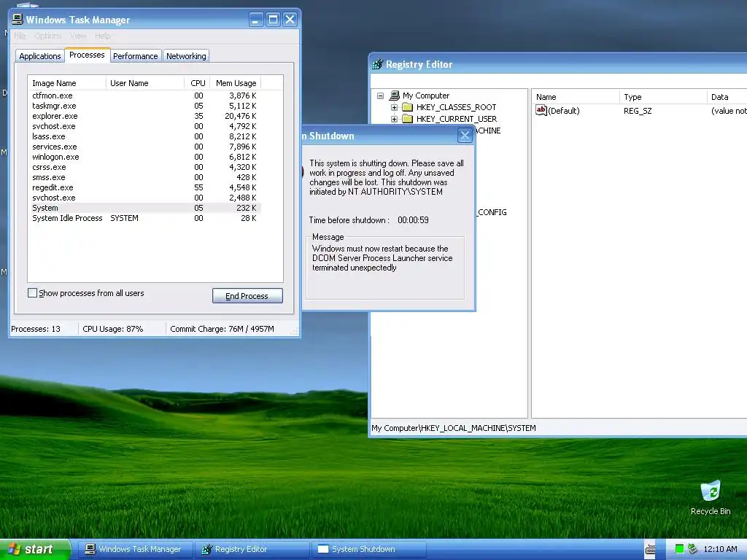Image resolution: width=747 pixels, height=560 pixels.
Task: Sort processes by User Name column
Action: click(145, 83)
